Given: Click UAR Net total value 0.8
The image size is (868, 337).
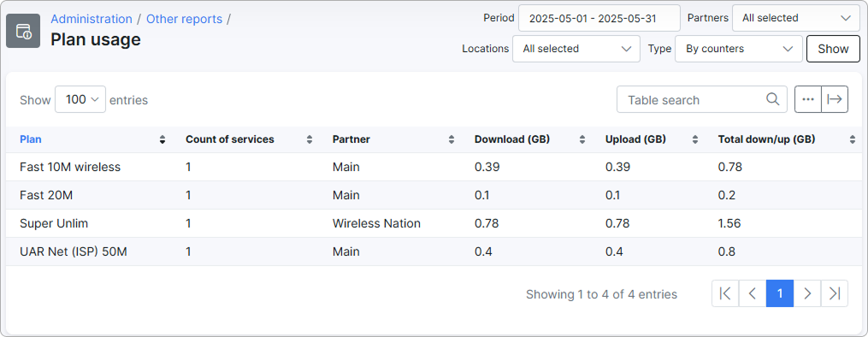Looking at the screenshot, I should pos(727,251).
